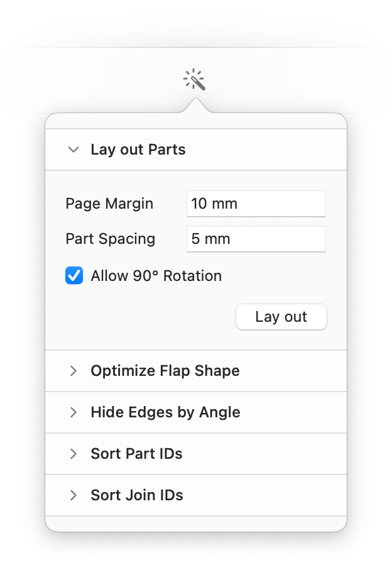
Task: Focus the Page Margin input field
Action: click(x=256, y=204)
